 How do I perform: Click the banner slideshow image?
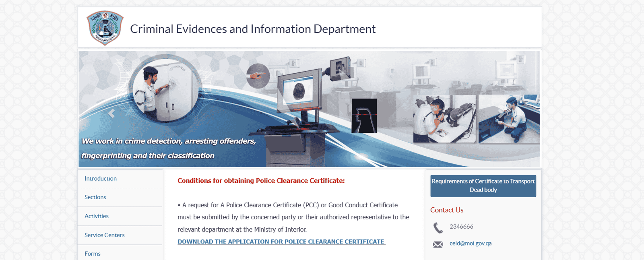pyautogui.click(x=309, y=109)
